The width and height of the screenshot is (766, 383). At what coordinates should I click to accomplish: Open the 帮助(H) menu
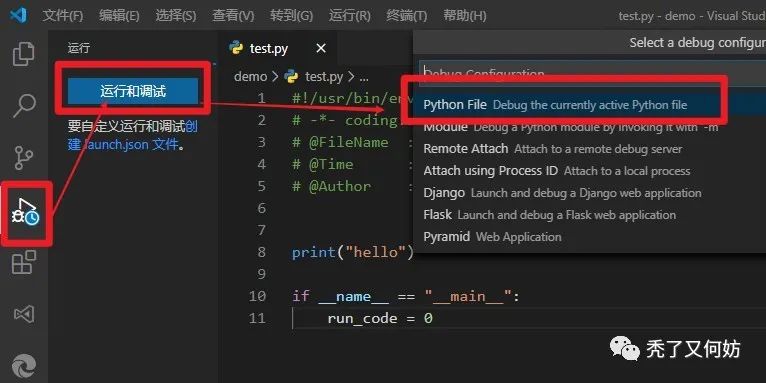point(465,16)
